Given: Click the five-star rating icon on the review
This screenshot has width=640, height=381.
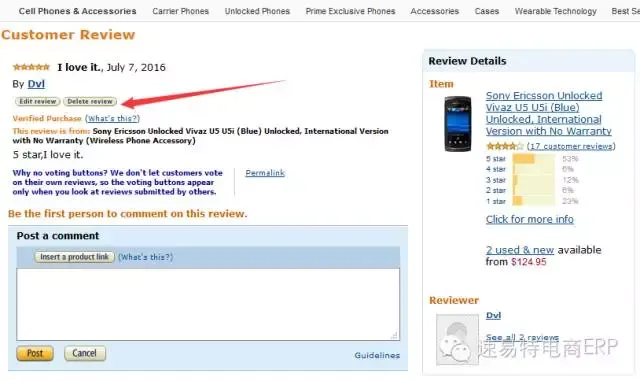Looking at the screenshot, I should (31, 67).
